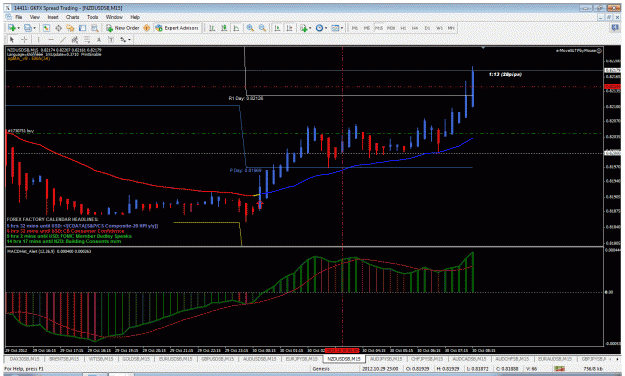Image resolution: width=625 pixels, height=376 pixels.
Task: Open the File menu
Action: pos(19,17)
